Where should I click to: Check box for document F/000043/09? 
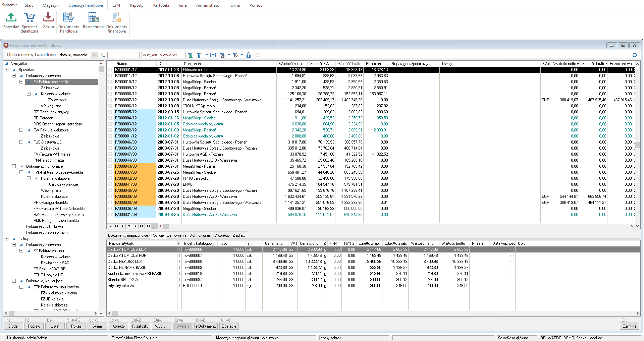pos(110,166)
